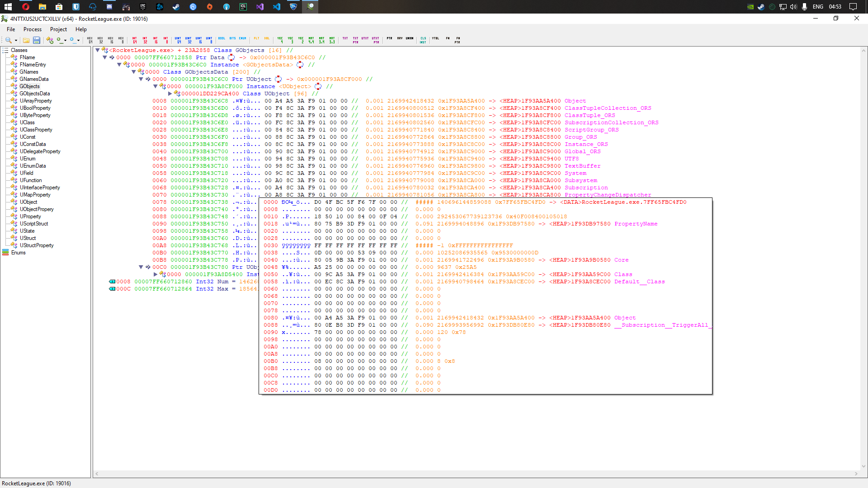Screen dimensions: 868x488
Task: Select the HEX 64 node type
Action: pyautogui.click(x=90, y=40)
